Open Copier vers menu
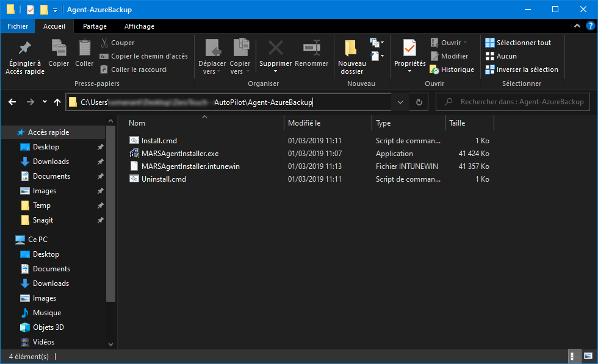This screenshot has width=598, height=364. click(240, 57)
